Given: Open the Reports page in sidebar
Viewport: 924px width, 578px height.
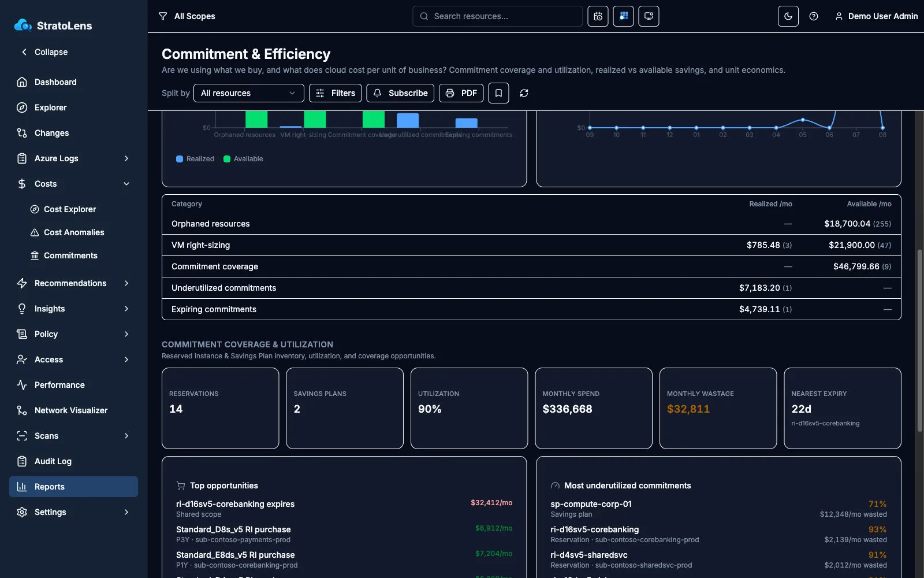Looking at the screenshot, I should coord(73,487).
